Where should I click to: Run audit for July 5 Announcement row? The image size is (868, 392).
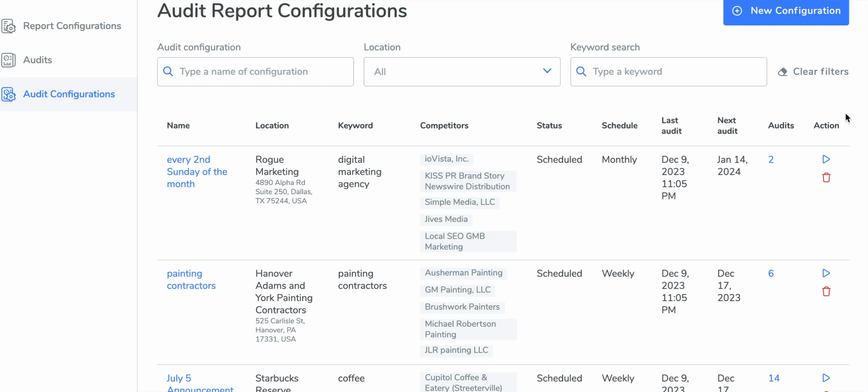826,378
